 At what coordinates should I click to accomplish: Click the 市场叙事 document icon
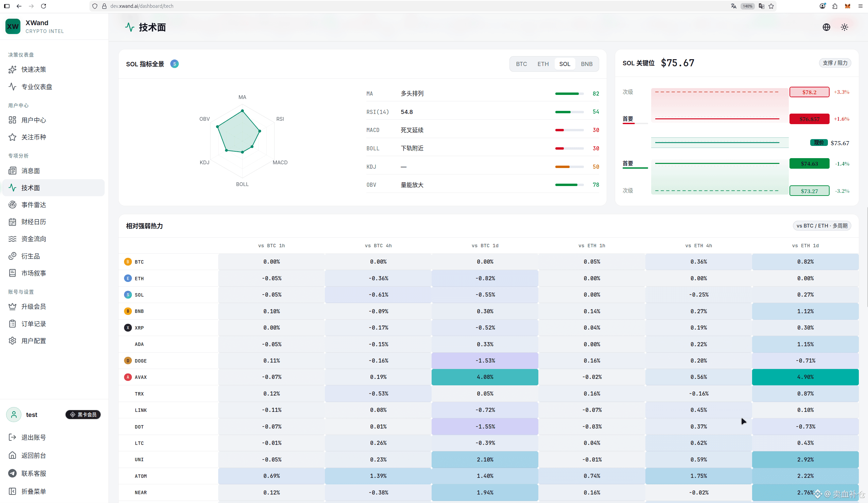pyautogui.click(x=12, y=273)
